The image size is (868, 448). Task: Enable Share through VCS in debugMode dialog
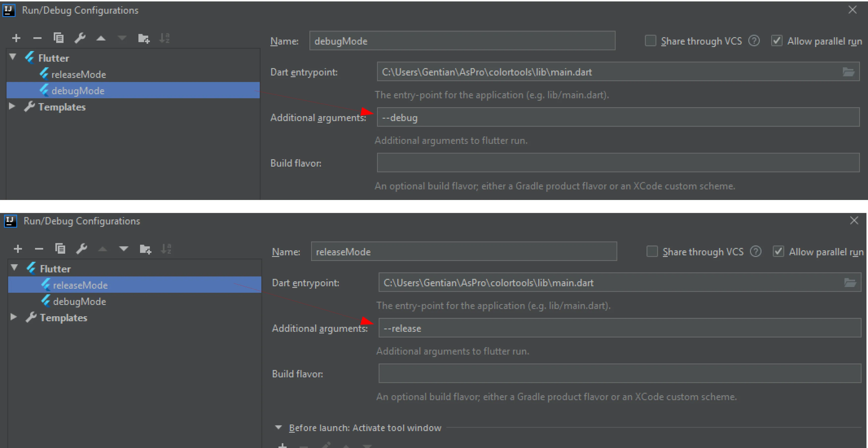pos(650,41)
